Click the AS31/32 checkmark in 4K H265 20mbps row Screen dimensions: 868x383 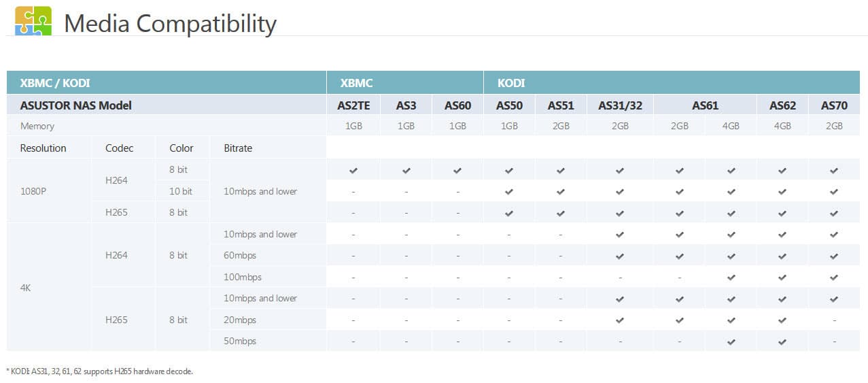620,320
